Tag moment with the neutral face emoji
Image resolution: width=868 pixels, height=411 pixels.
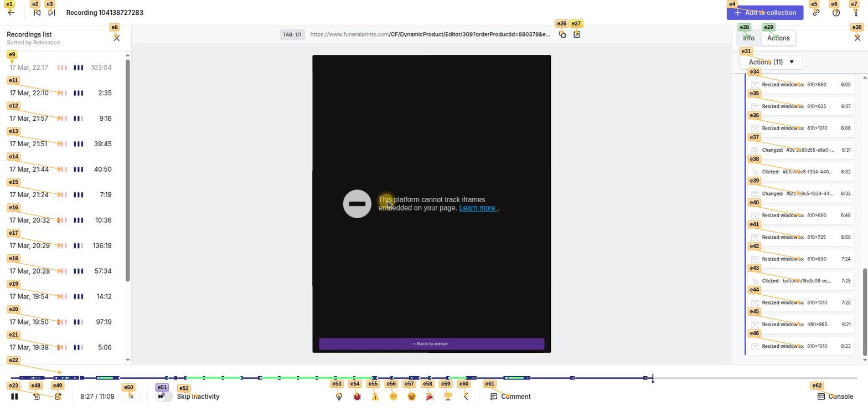(x=394, y=397)
